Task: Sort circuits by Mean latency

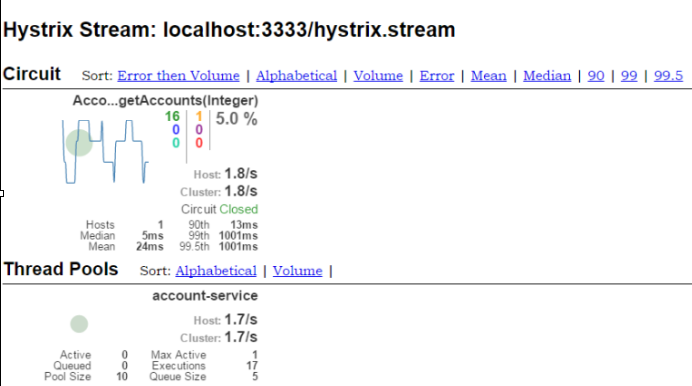Action: (x=489, y=75)
